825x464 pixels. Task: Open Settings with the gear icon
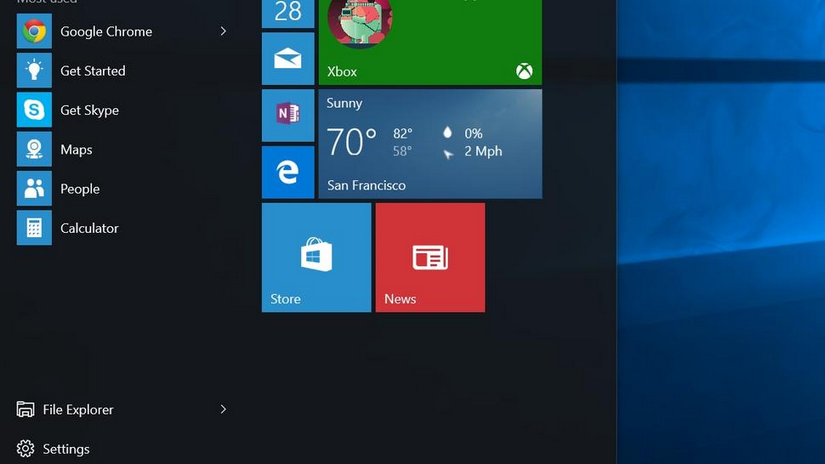pos(55,449)
